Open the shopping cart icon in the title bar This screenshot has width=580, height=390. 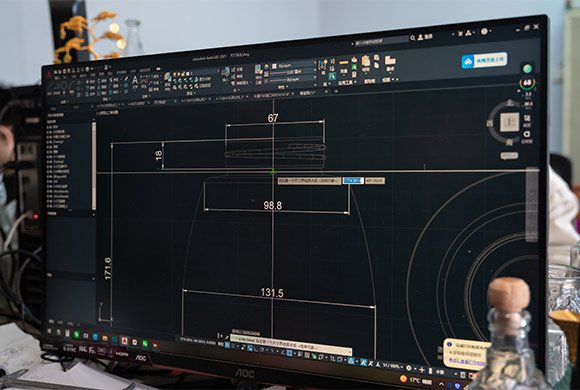pos(461,34)
